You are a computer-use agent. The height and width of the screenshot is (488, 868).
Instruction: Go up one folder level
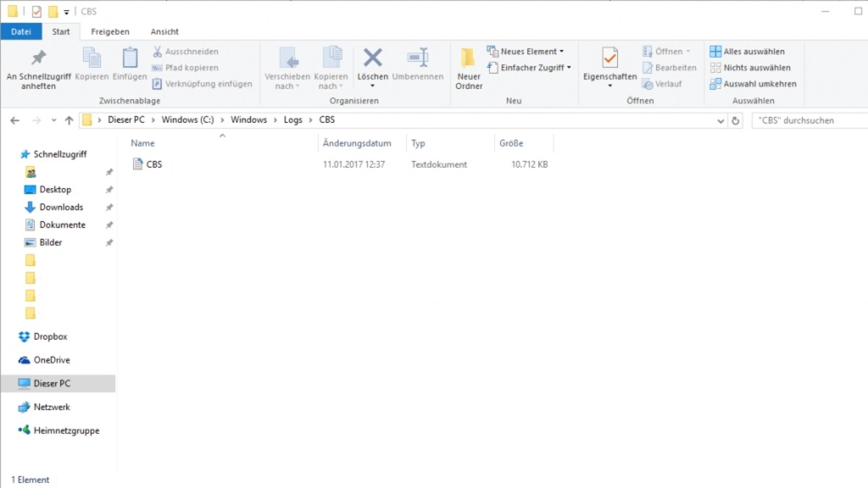[x=69, y=121]
